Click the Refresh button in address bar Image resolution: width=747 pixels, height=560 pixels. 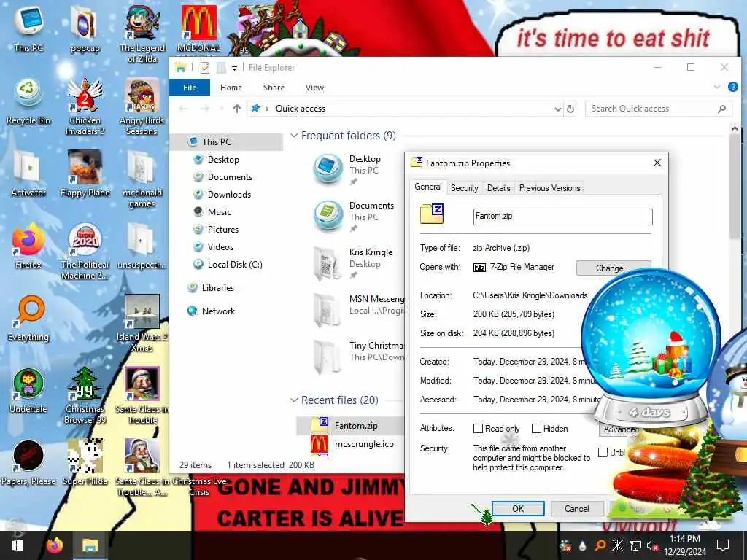coord(570,109)
